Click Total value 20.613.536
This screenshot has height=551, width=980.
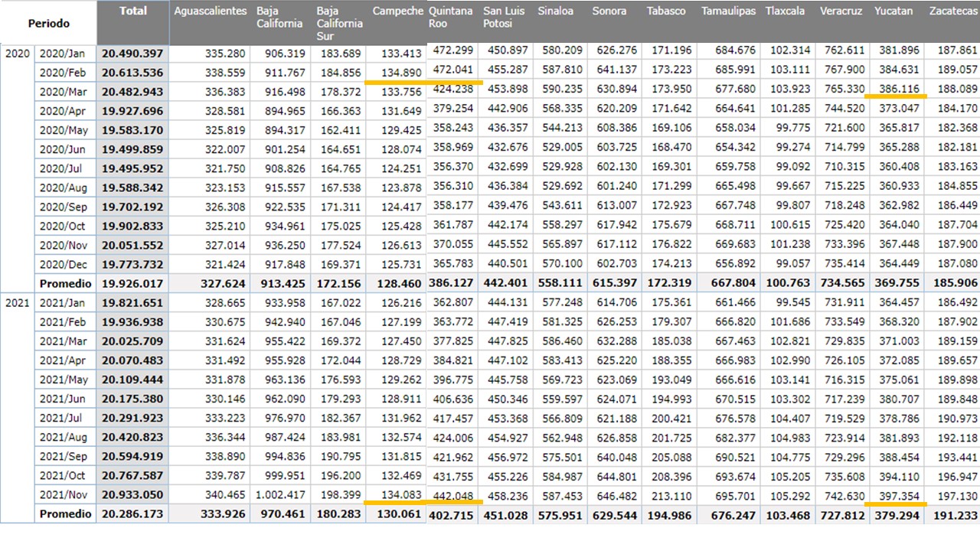tap(132, 73)
